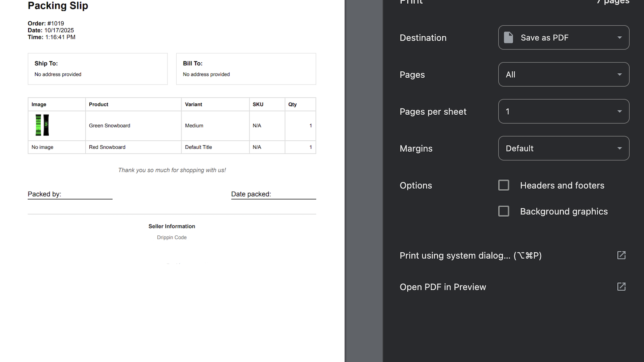Click Open PDF in Preview link

[x=443, y=287]
